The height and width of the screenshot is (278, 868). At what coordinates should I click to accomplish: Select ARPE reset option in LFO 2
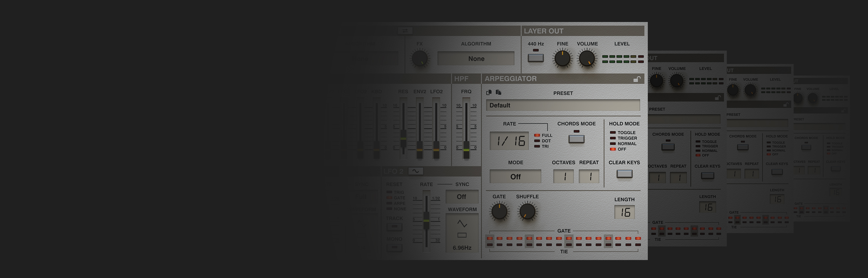click(396, 204)
